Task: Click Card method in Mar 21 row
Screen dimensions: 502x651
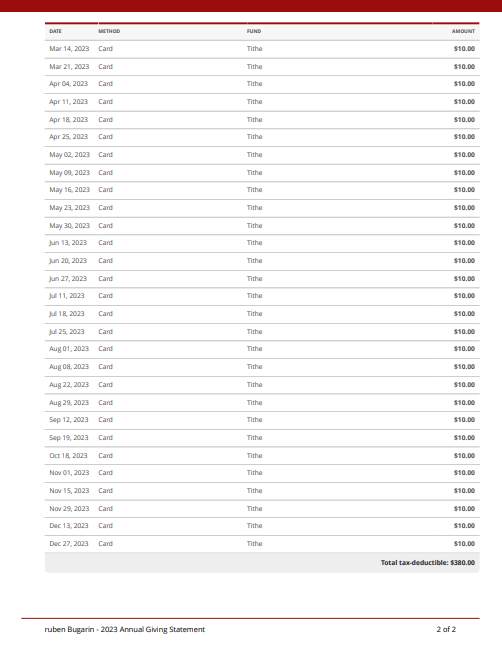Action: pos(105,66)
